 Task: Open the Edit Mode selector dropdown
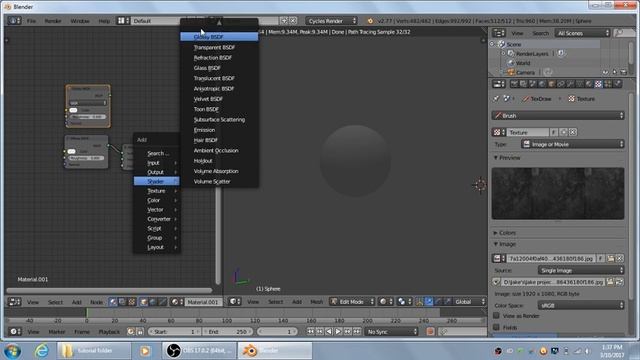point(352,302)
